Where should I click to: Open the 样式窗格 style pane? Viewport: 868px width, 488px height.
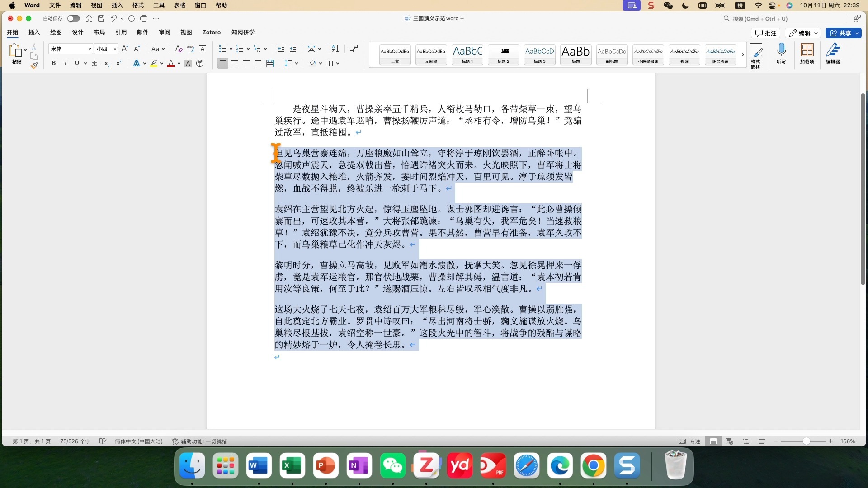click(756, 54)
